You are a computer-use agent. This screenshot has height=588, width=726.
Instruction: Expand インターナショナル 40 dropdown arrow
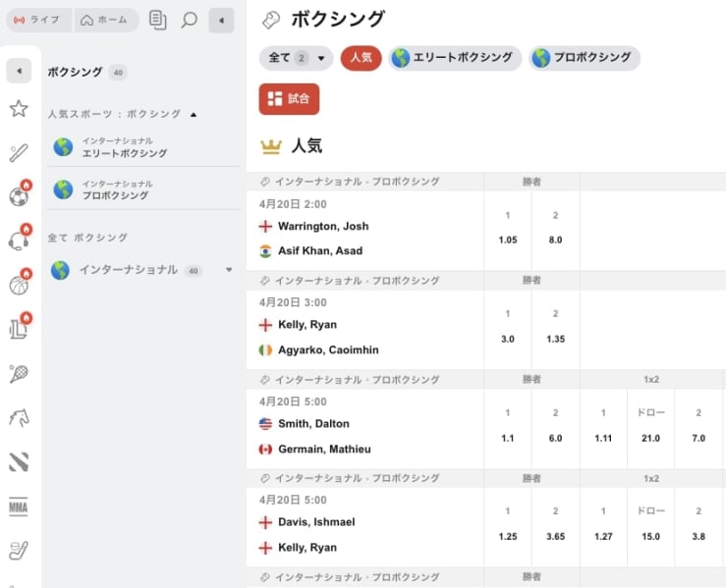click(229, 270)
